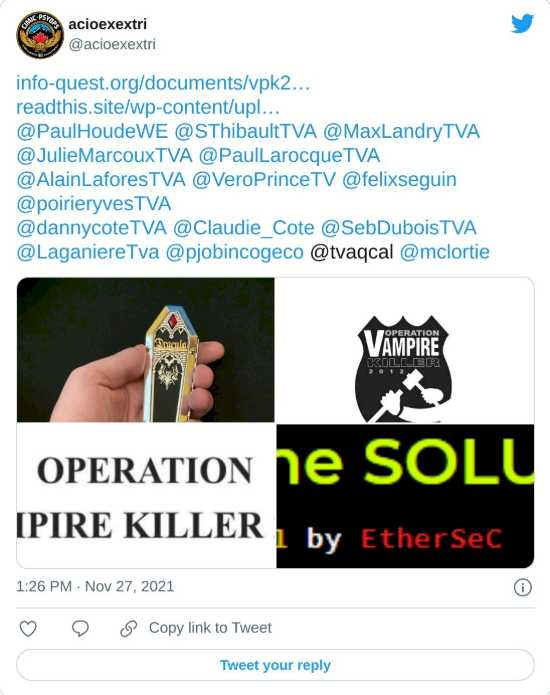Open acioexextri profile avatar
550x695 pixels.
(x=40, y=35)
